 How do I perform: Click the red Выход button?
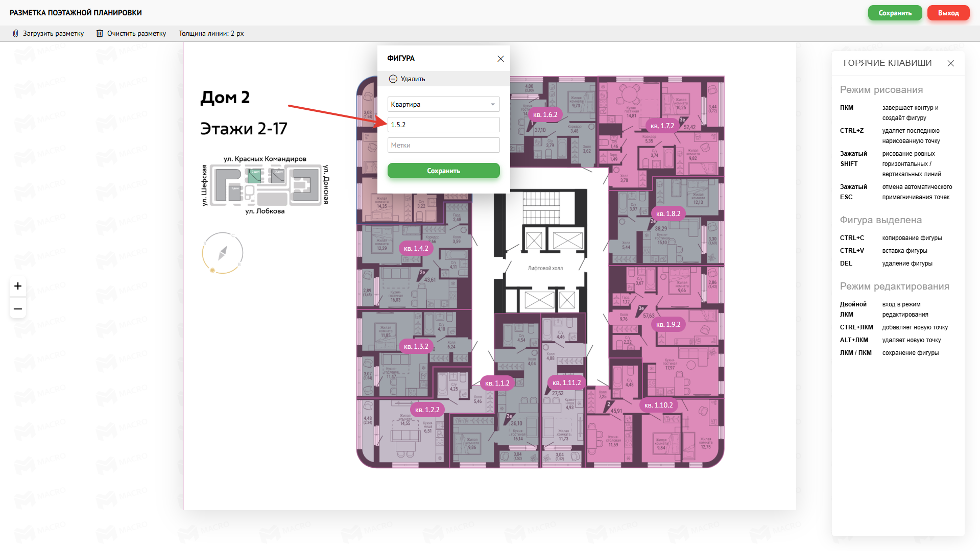pos(948,13)
